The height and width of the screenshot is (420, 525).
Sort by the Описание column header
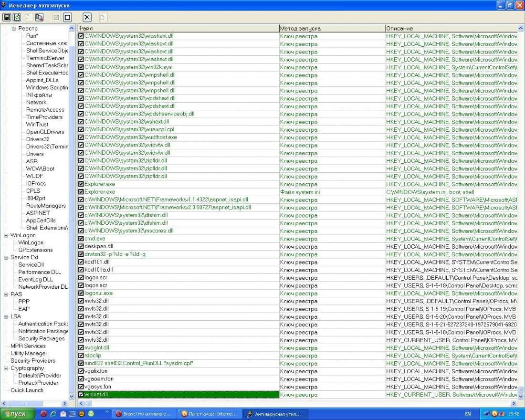[x=451, y=29]
